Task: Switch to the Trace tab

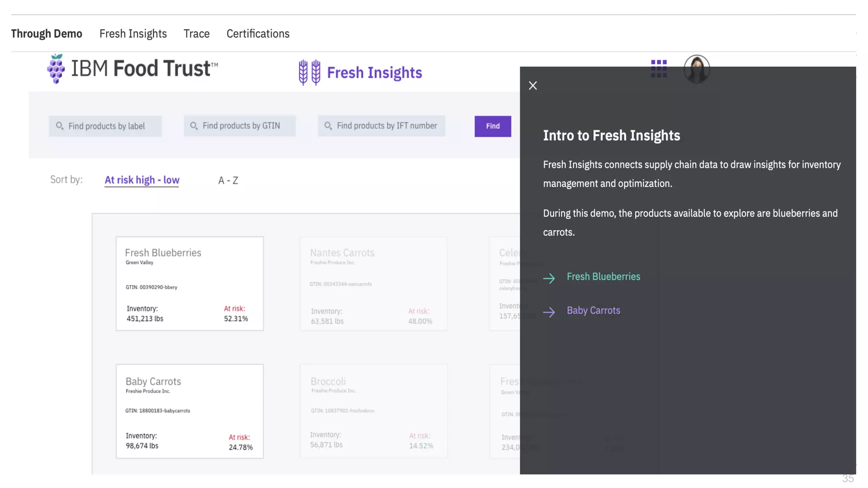Action: pyautogui.click(x=196, y=34)
